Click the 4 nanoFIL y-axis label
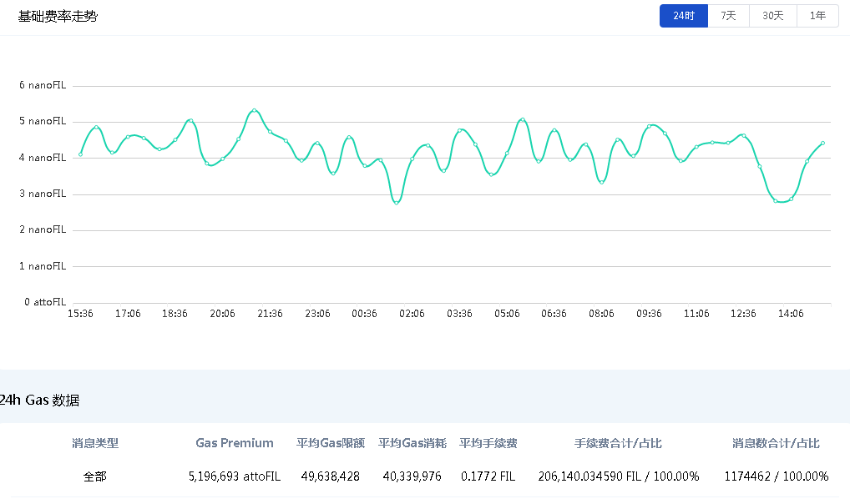850x504 pixels. pyautogui.click(x=43, y=158)
